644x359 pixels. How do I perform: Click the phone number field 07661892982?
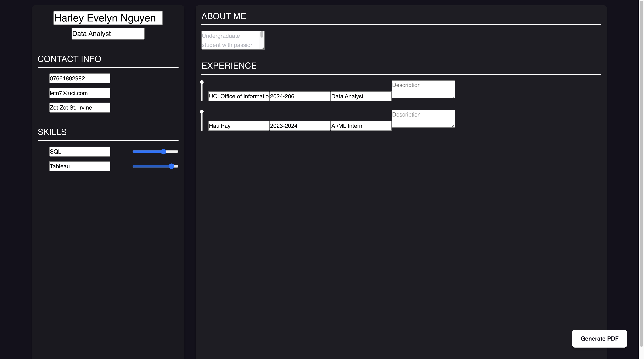pos(79,78)
